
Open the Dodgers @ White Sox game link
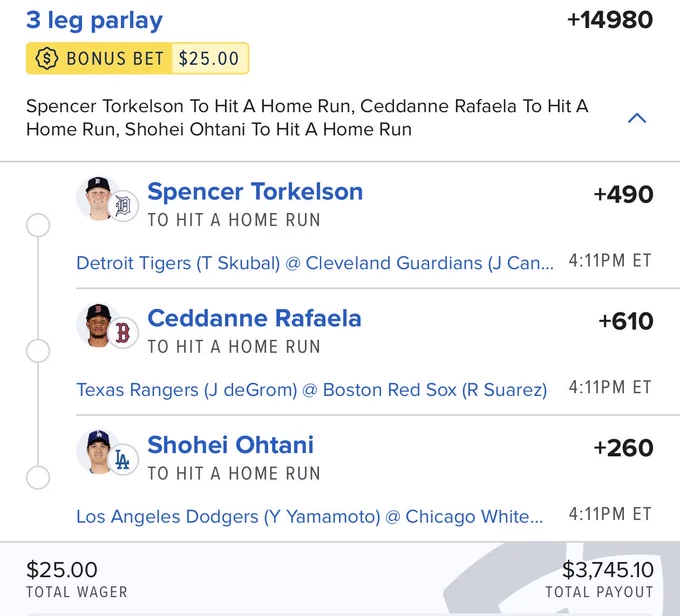[x=310, y=516]
